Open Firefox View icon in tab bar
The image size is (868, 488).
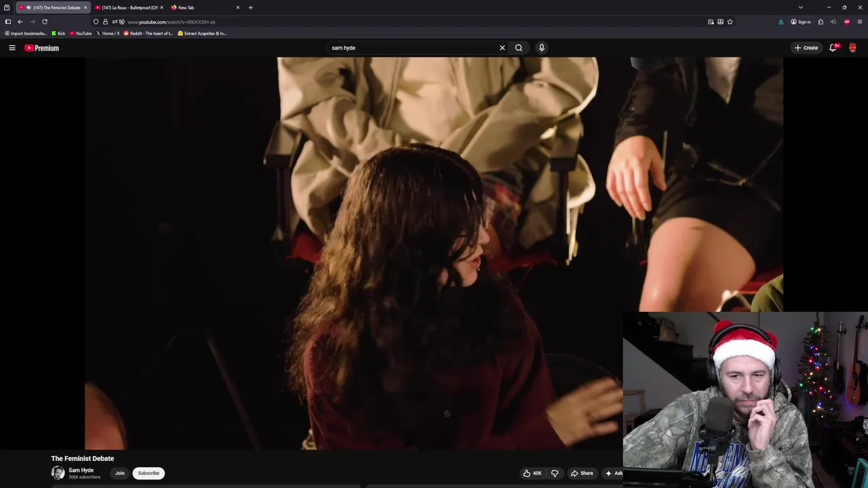(7, 7)
